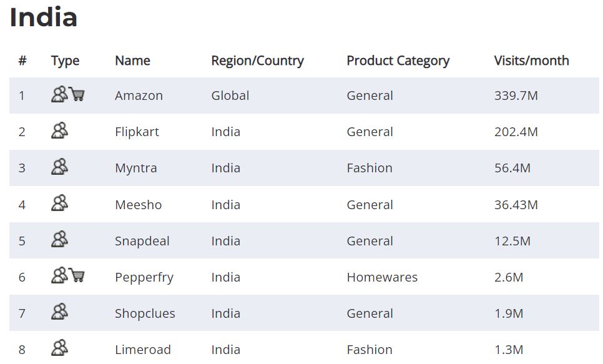Click the Type column header

(65, 61)
